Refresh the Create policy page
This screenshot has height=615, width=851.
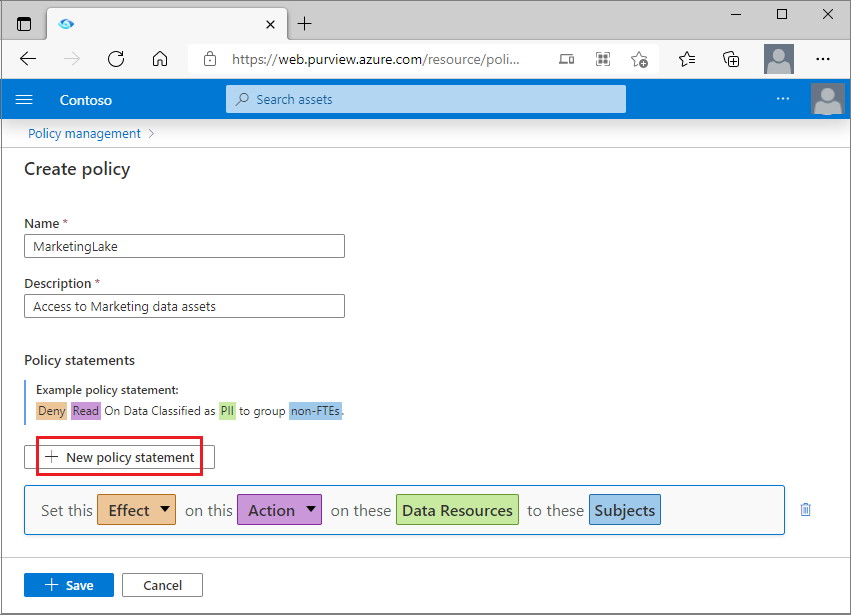tap(116, 59)
